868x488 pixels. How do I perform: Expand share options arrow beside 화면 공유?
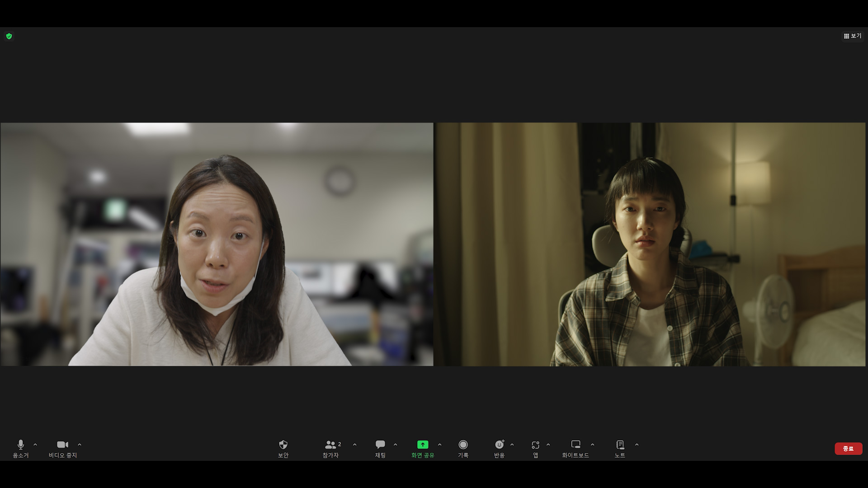439,445
